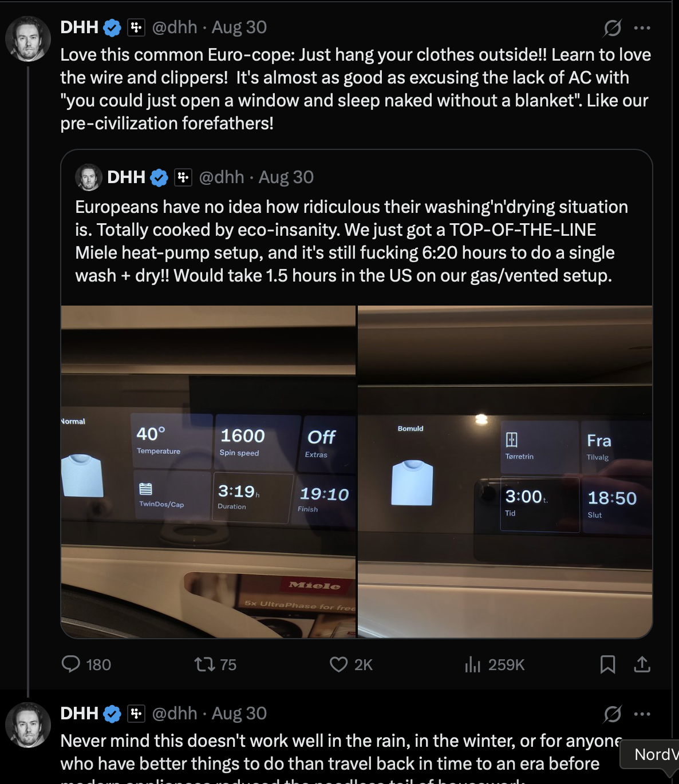Like the tweet with 2K likes
This screenshot has height=784, width=679.
[339, 664]
